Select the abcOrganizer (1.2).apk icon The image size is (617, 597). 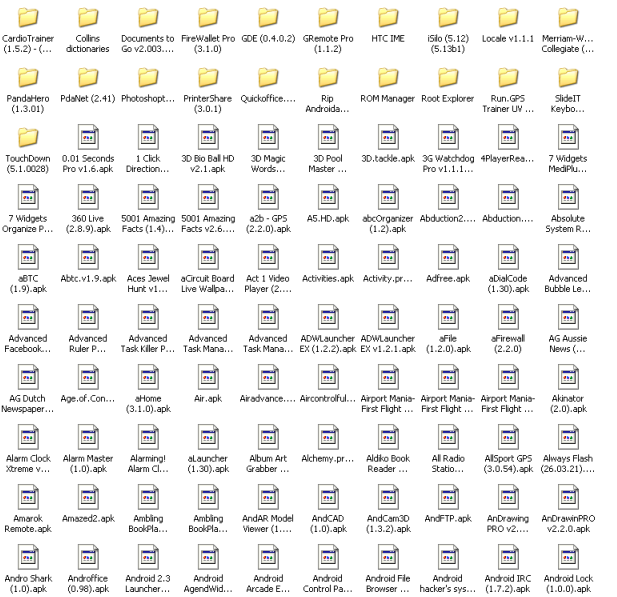click(388, 197)
